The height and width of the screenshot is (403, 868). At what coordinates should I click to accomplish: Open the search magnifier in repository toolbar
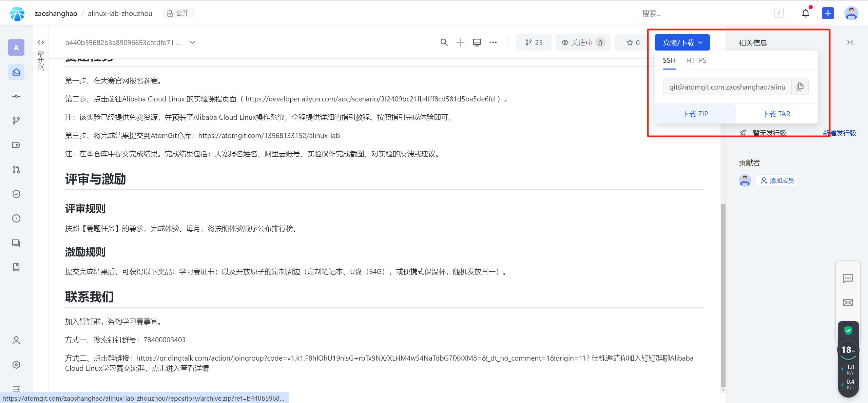[x=444, y=42]
